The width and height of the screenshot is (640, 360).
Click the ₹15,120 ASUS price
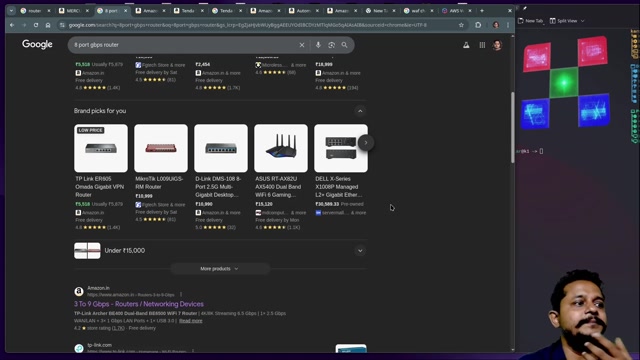264,204
